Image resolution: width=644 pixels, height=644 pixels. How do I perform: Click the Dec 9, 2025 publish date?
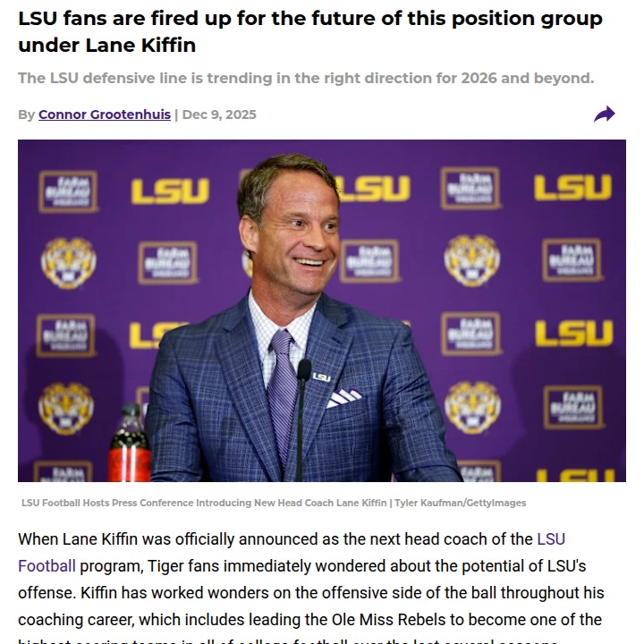219,114
